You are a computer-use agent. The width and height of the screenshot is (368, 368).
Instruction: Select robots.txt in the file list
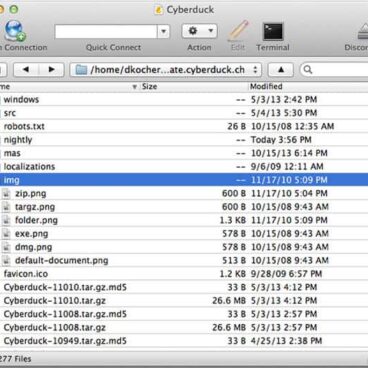coord(184,126)
